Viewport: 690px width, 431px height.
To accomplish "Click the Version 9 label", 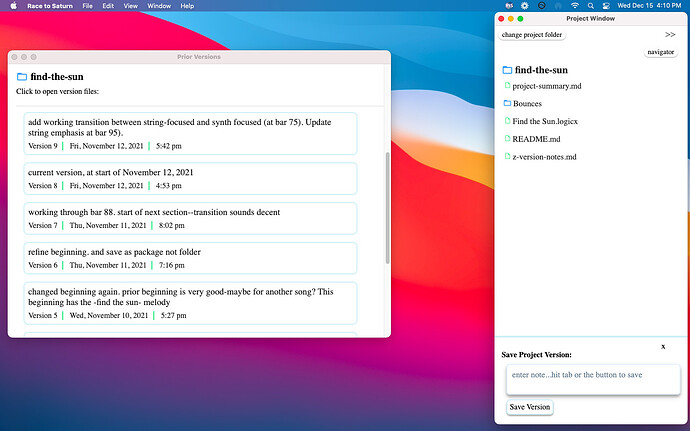I will (43, 146).
